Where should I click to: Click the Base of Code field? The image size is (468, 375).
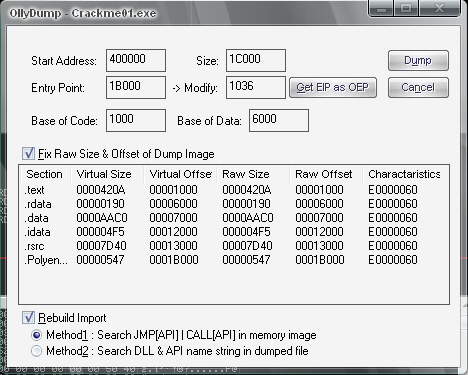tap(136, 120)
